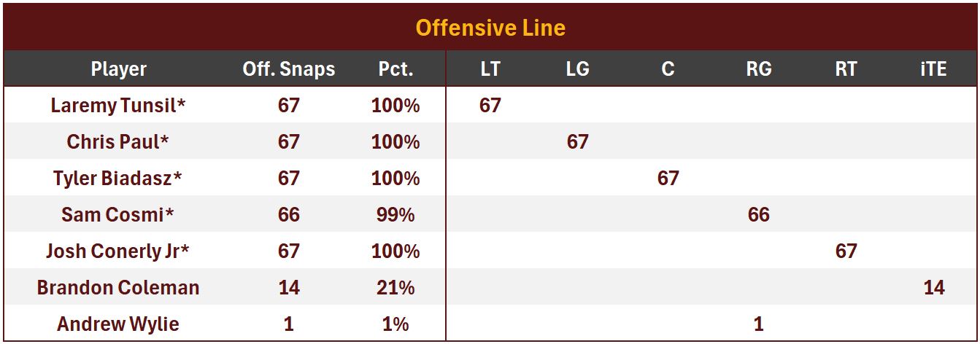The image size is (980, 344).
Task: Select the Andrew Wylie name cell
Action: click(x=118, y=324)
